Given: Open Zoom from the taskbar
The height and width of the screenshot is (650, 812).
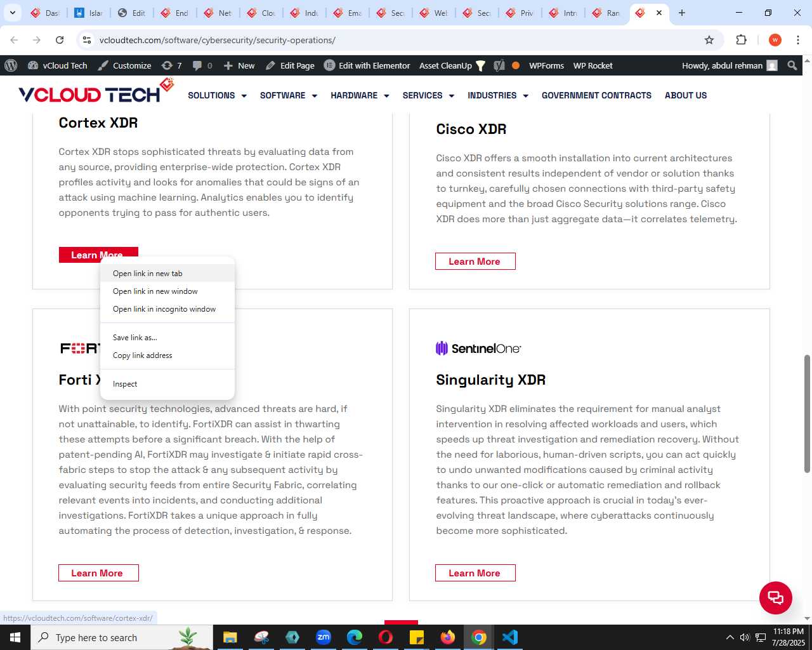Looking at the screenshot, I should 324,637.
